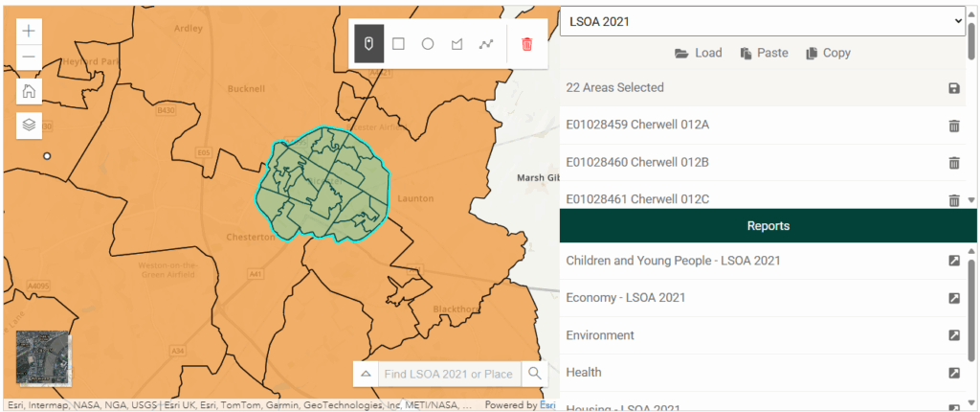Select the polyline drawing tool
Viewport: 980px width, 412px height.
click(486, 44)
